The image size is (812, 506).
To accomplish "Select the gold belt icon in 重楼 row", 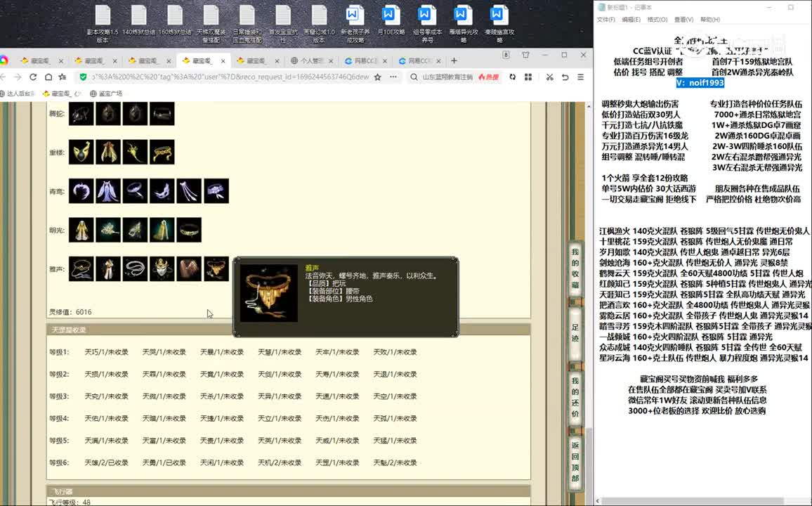I will pyautogui.click(x=162, y=153).
